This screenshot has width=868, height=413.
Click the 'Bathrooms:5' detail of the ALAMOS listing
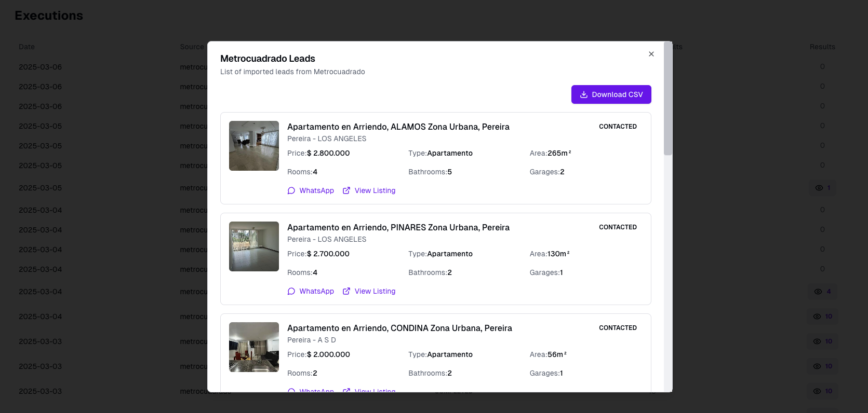pos(430,172)
